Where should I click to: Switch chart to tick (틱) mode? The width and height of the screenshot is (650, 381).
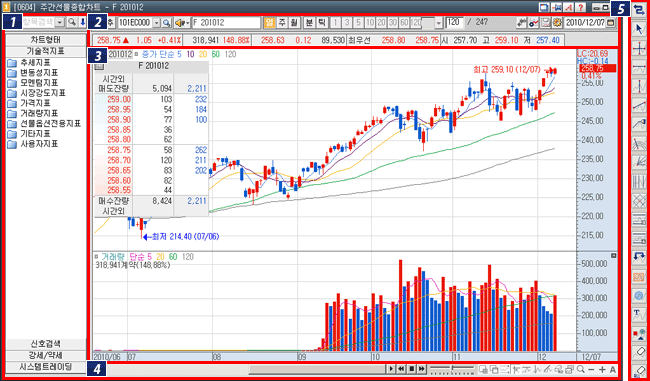point(321,22)
